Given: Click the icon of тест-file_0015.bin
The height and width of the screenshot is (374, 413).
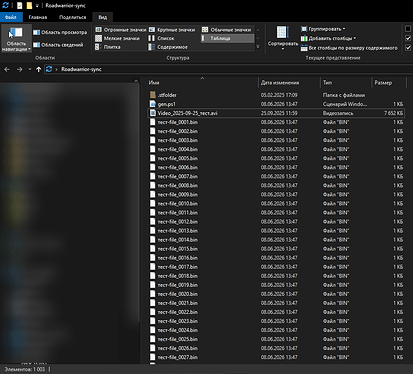Looking at the screenshot, I should pos(153,249).
